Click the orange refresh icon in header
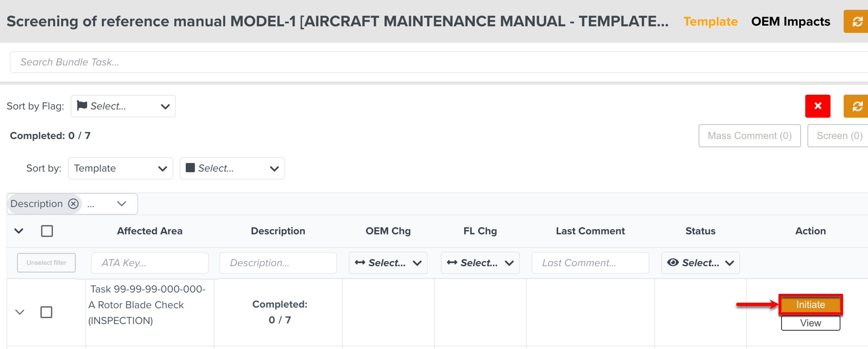 tap(857, 22)
